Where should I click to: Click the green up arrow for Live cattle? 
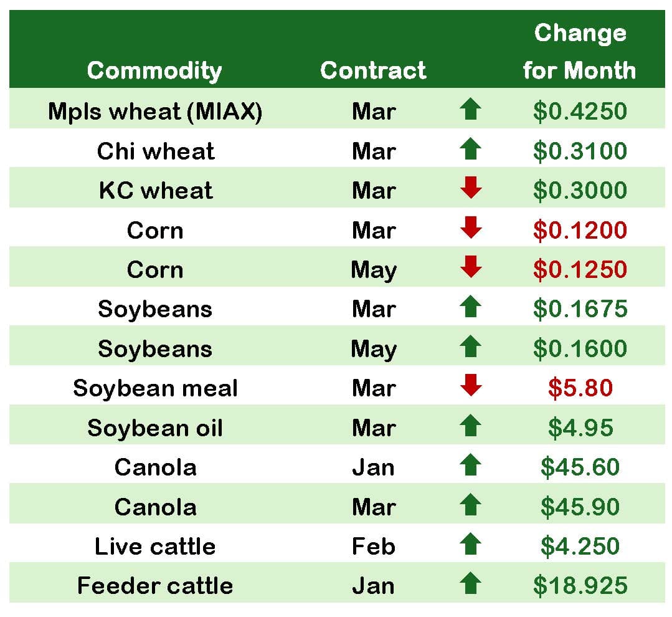[470, 545]
